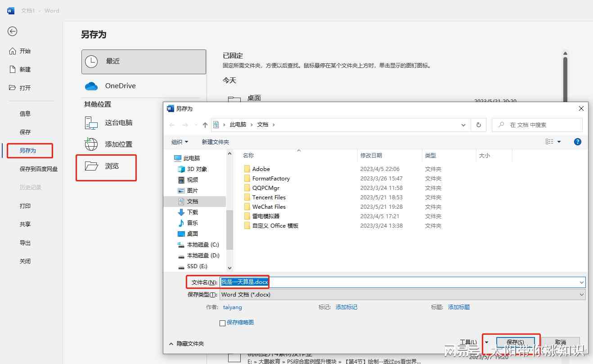Open view options dropdown arrow

(x=559, y=142)
